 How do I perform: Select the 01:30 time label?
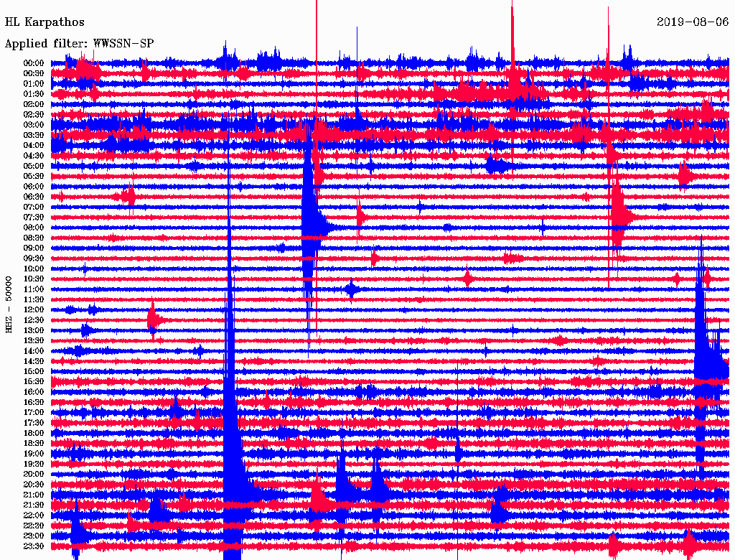click(34, 94)
